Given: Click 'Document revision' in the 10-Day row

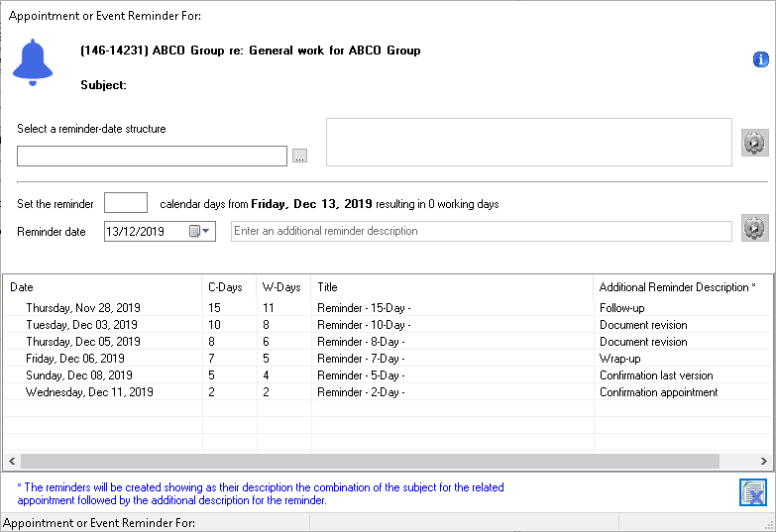Looking at the screenshot, I should [643, 325].
